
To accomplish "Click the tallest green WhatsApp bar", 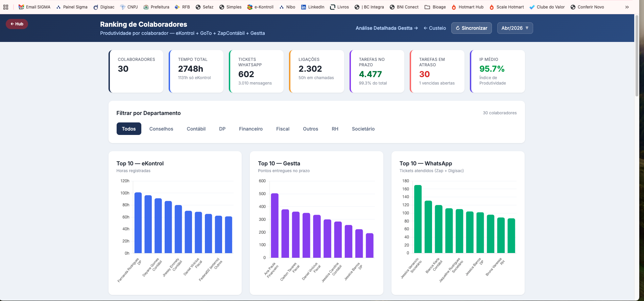I will point(418,219).
